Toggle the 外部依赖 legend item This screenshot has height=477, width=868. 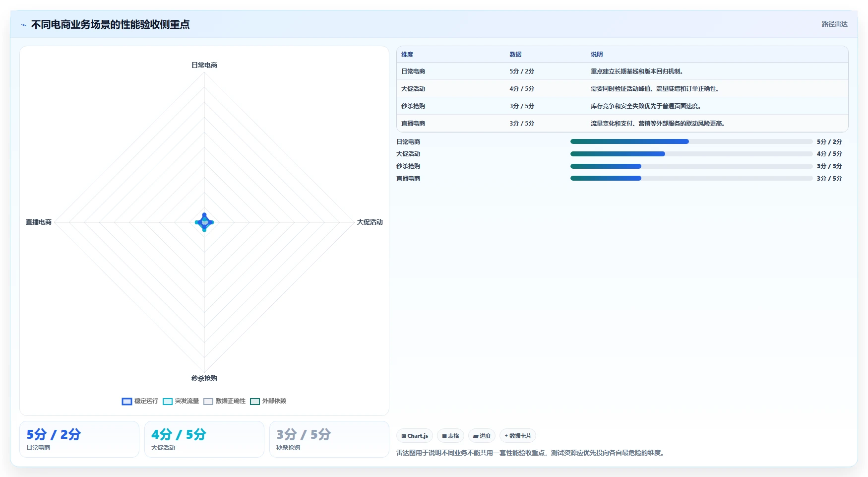point(268,401)
